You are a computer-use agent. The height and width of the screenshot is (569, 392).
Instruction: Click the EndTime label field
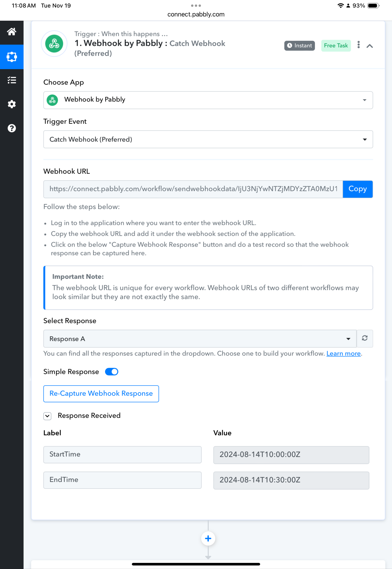[x=122, y=480]
